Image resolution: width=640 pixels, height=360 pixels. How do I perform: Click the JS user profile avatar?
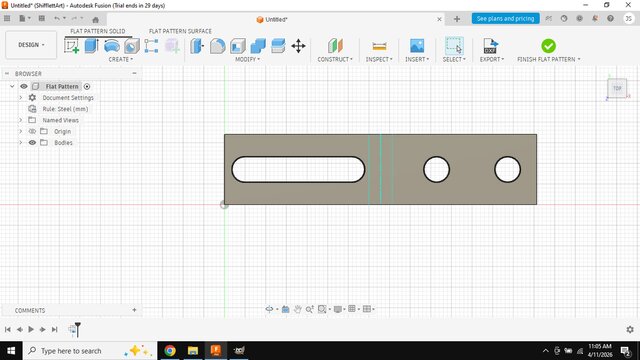click(x=629, y=18)
